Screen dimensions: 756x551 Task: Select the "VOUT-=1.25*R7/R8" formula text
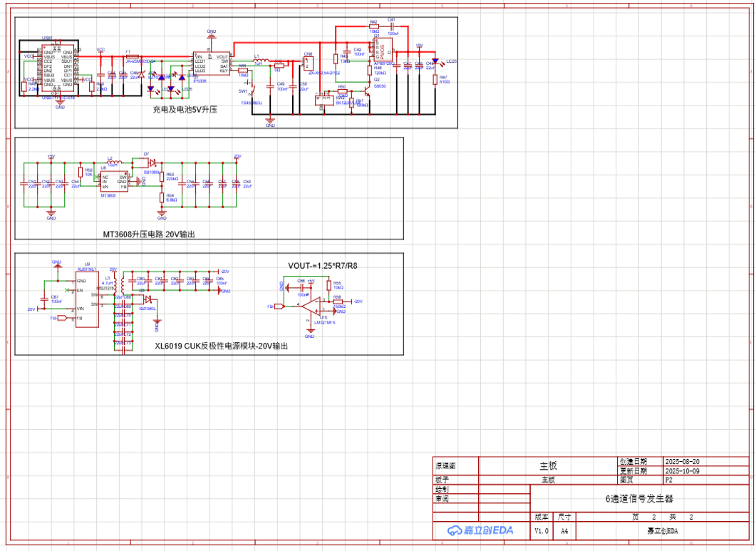pyautogui.click(x=323, y=266)
